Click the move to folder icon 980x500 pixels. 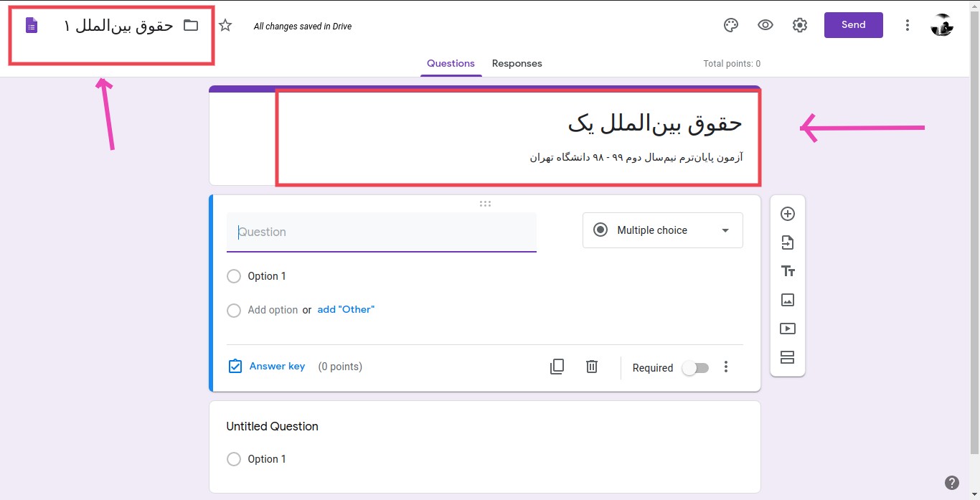(x=191, y=26)
